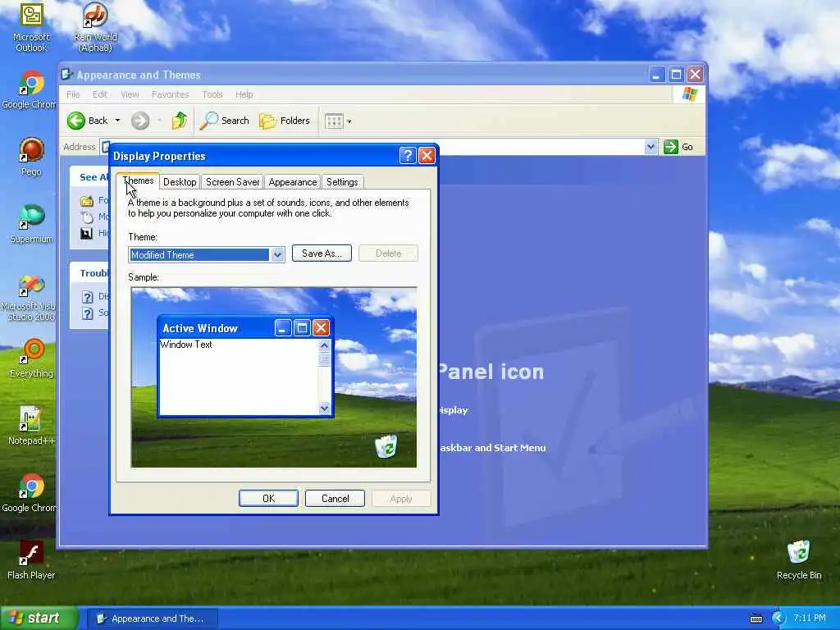Screen dimensions: 840x630
Task: Open the View menu
Action: 130,95
